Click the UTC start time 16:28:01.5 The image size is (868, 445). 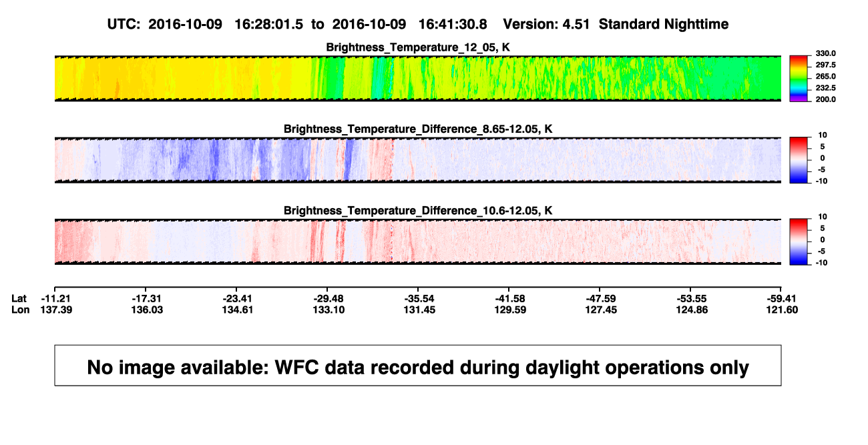click(x=270, y=24)
